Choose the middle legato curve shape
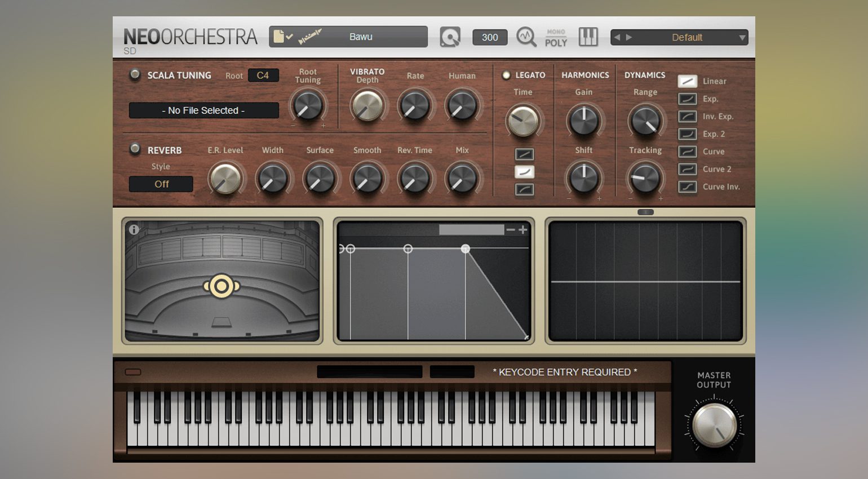This screenshot has width=868, height=479. 524,171
